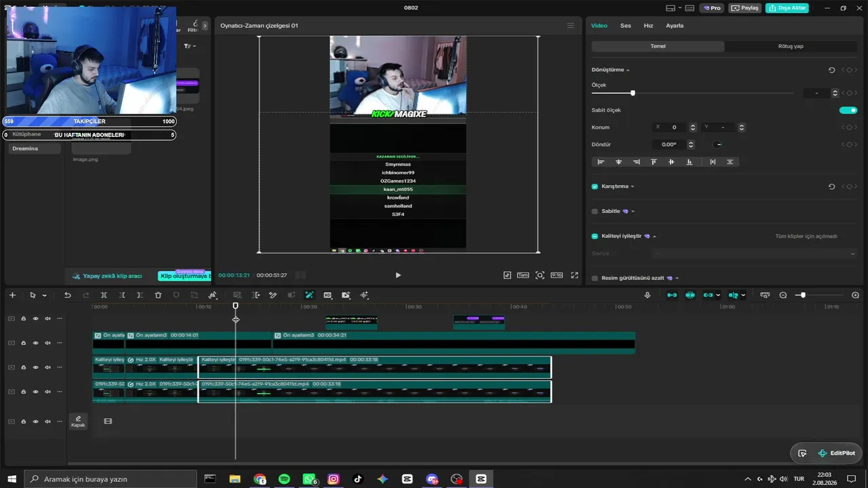Hide the bottom Kapak track using its eye icon
This screenshot has height=488, width=868.
pyautogui.click(x=35, y=422)
